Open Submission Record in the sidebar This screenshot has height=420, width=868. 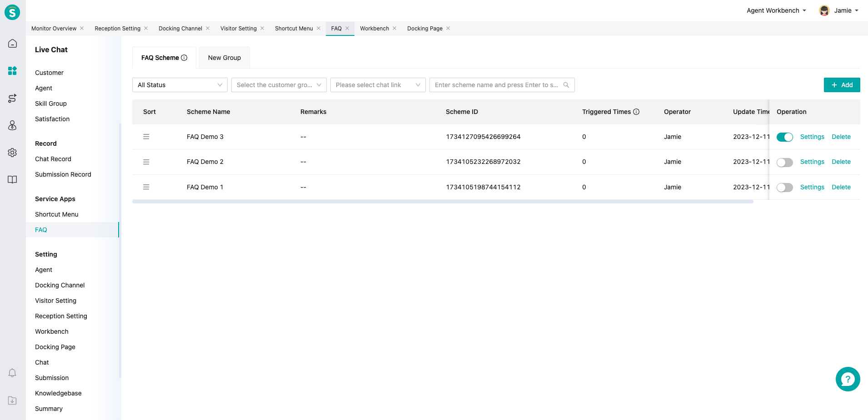coord(63,174)
